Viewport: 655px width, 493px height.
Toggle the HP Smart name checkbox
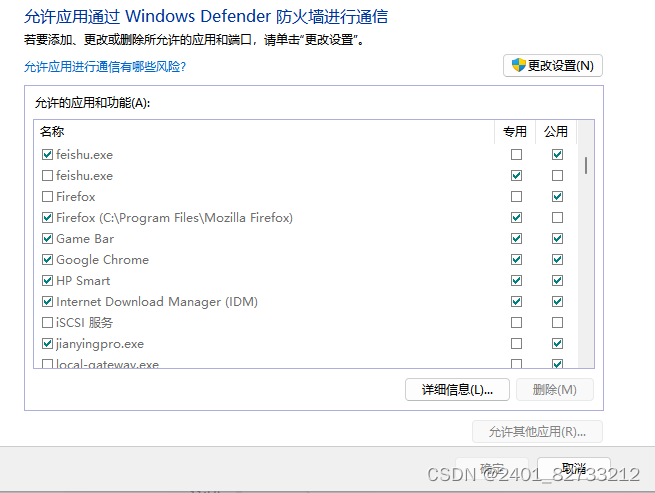click(48, 280)
